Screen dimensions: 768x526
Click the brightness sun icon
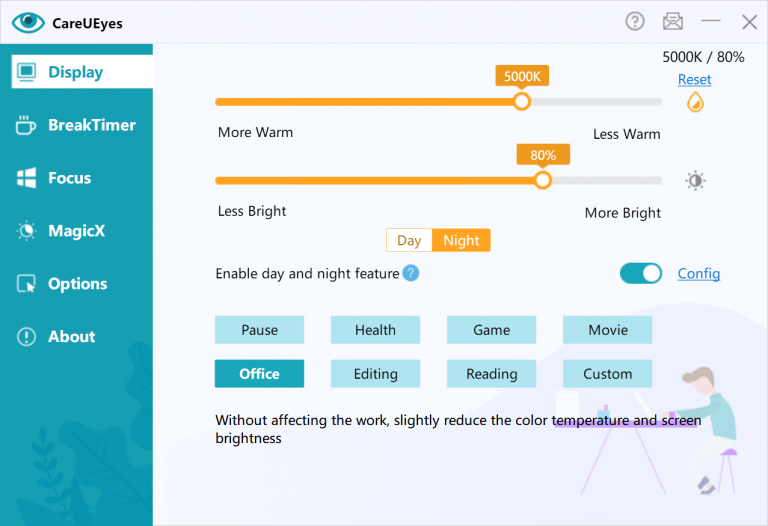695,180
